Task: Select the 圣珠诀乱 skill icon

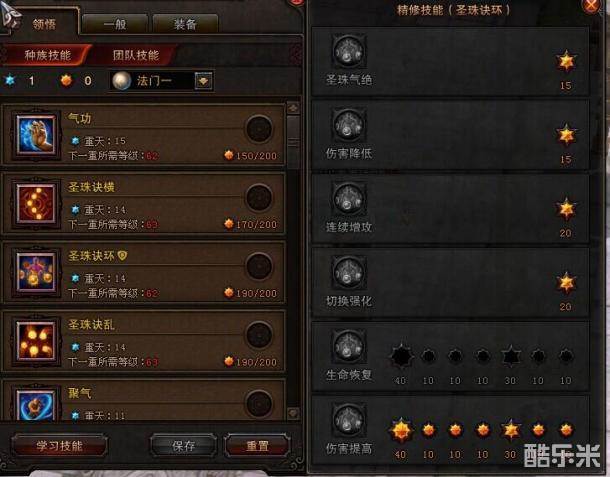Action: [x=36, y=341]
